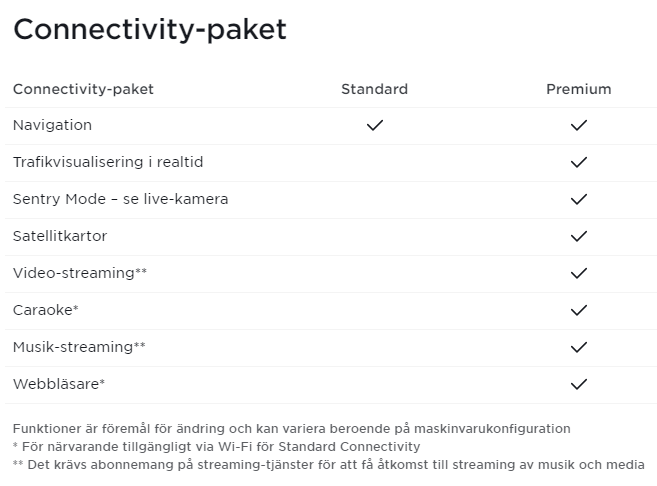Click the Satellitkartor row label
The height and width of the screenshot is (486, 657).
[60, 236]
